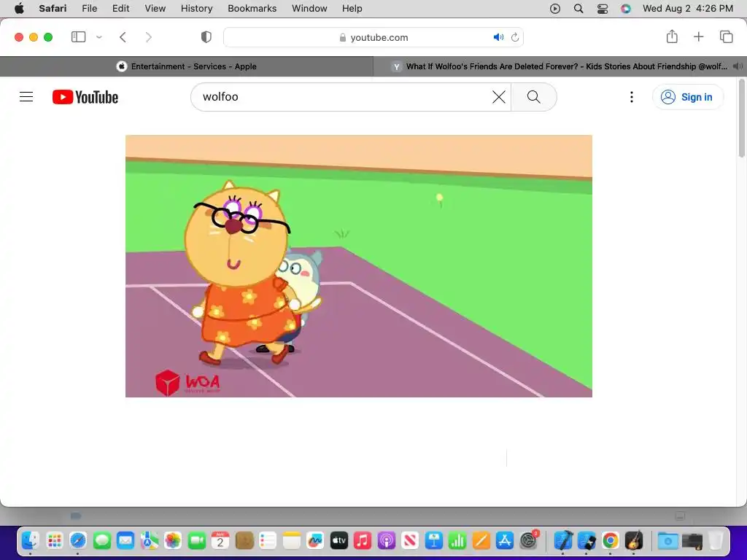The image size is (747, 560).
Task: Open Pages from the Dock
Action: (x=481, y=541)
